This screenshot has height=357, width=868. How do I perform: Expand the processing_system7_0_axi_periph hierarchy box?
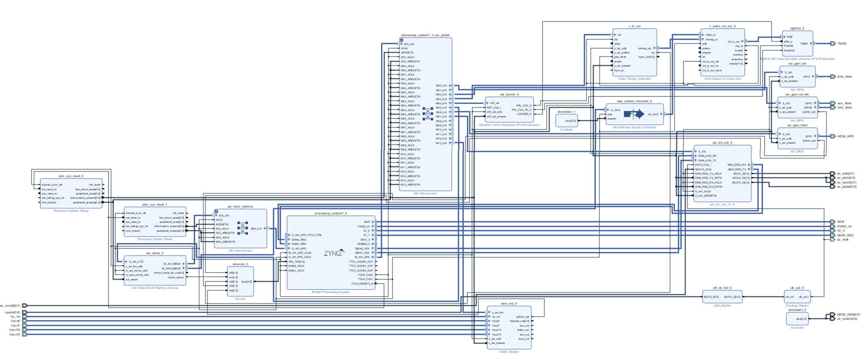click(401, 40)
